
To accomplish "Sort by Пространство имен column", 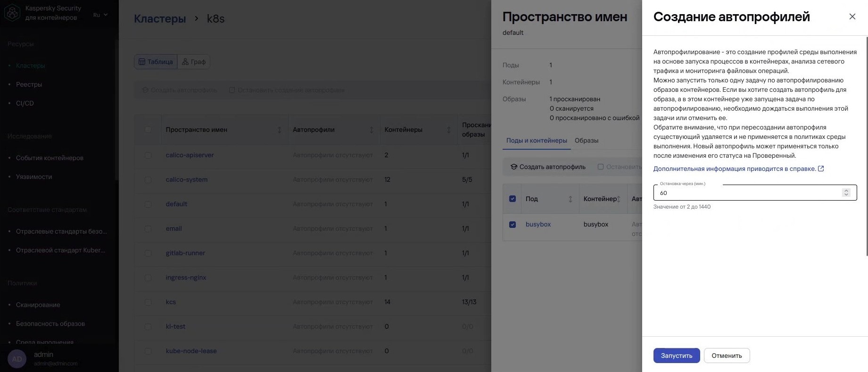I will coord(279,130).
